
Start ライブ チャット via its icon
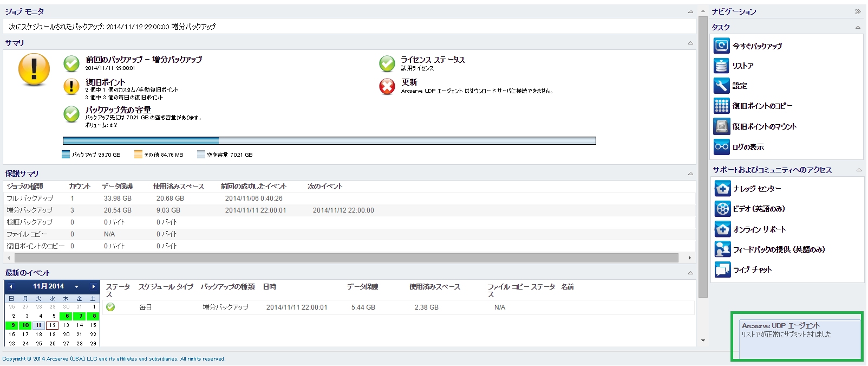(x=722, y=269)
